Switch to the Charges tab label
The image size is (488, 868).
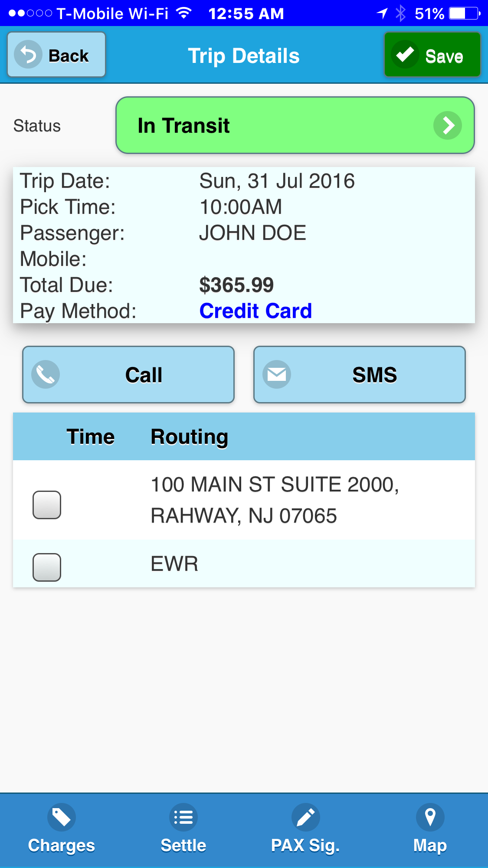(x=61, y=845)
